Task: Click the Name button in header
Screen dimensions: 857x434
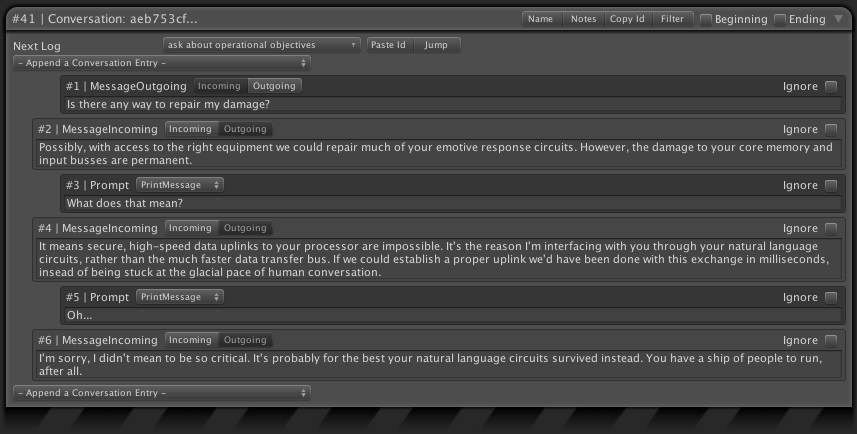Action: 540,19
